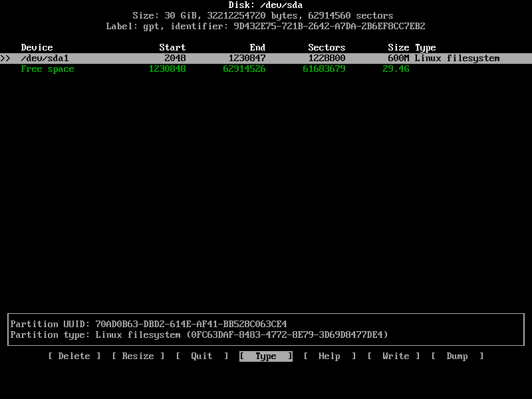Viewport: 532px width, 399px height.
Task: Click the 600M size value
Action: click(x=398, y=59)
